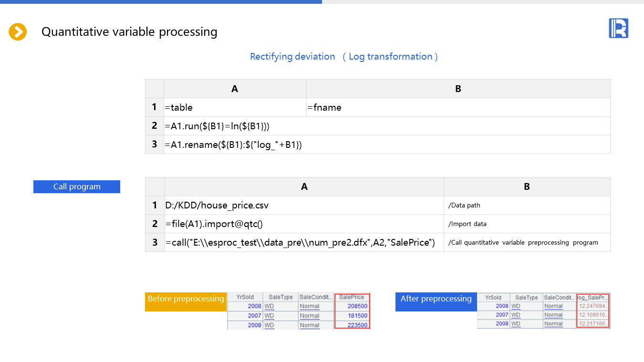Image resolution: width=644 pixels, height=362 pixels.
Task: Select the 'log_SalePr...' column header
Action: click(x=593, y=297)
